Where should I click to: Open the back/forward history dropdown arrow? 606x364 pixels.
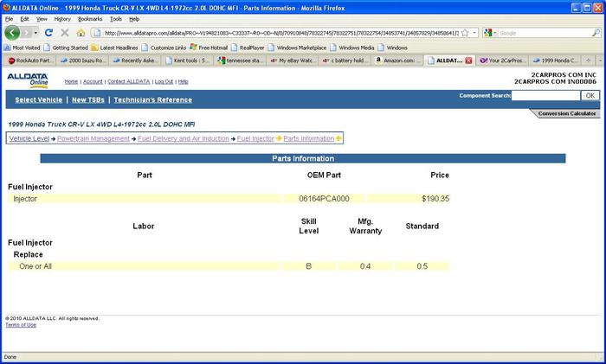click(35, 33)
